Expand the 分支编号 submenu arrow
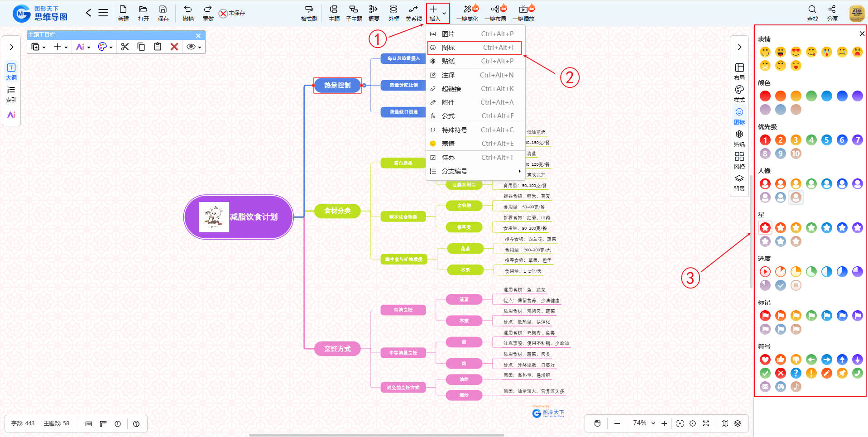The image size is (868, 437). coord(519,171)
